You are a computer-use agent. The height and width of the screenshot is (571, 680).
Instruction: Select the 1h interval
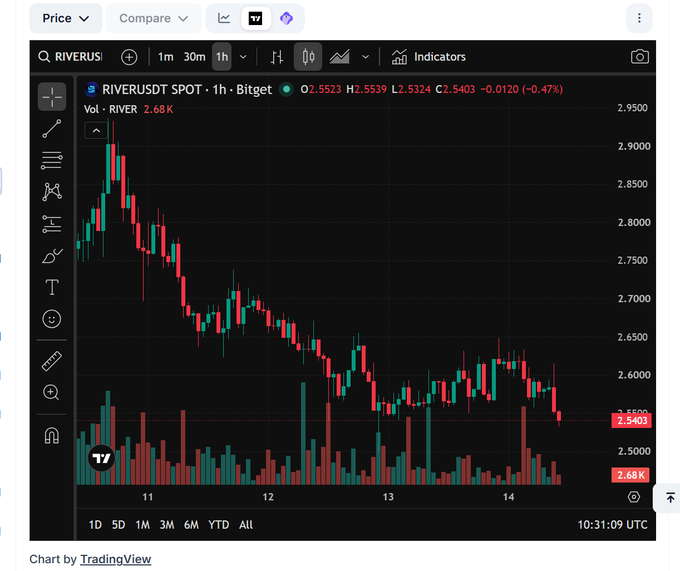(x=222, y=57)
